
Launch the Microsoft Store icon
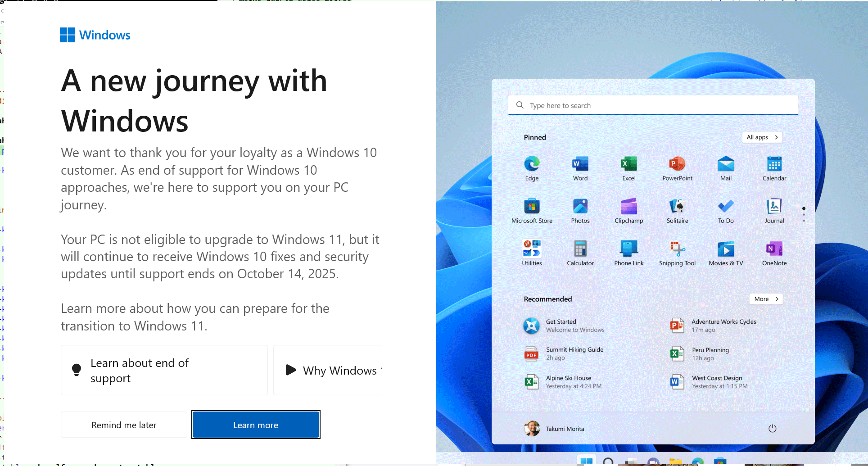tap(532, 206)
